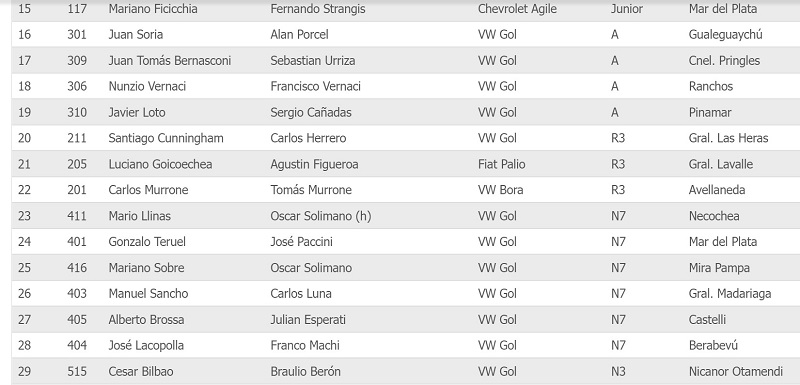
Task: Select Santiago Cunningham row name
Action: (166, 138)
